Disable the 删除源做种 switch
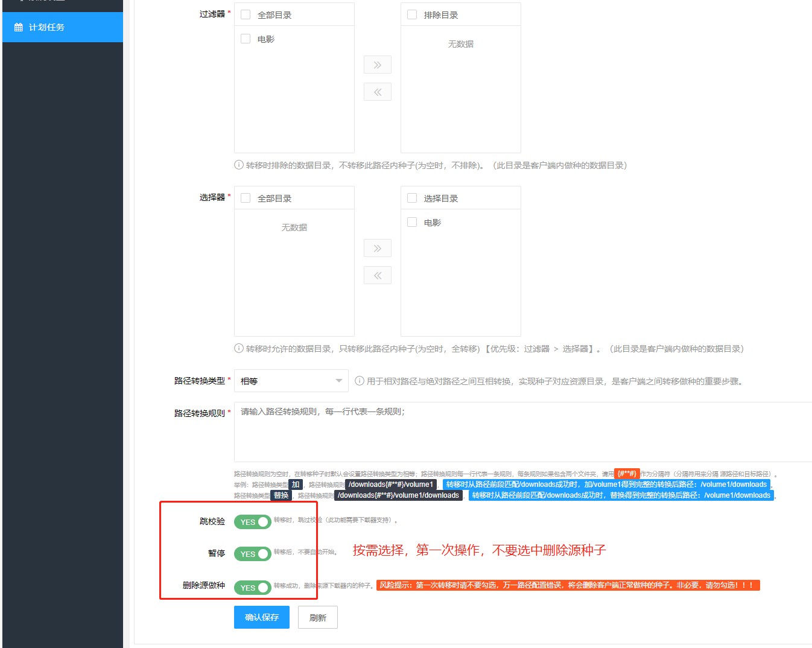Viewport: 812px width, 648px height. click(252, 587)
